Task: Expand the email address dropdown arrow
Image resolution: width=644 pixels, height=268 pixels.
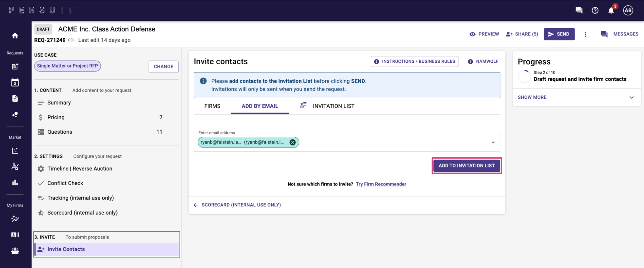Action: click(493, 143)
